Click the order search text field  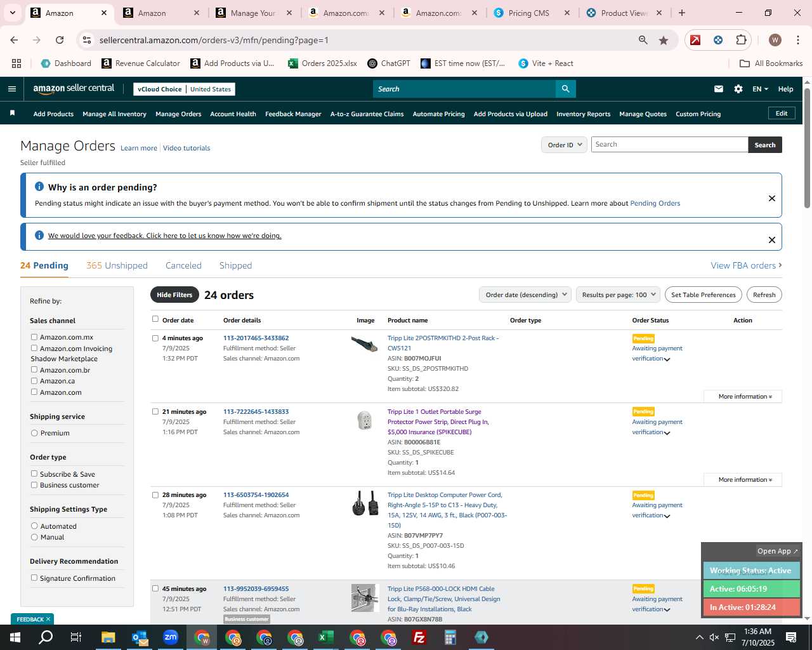669,145
